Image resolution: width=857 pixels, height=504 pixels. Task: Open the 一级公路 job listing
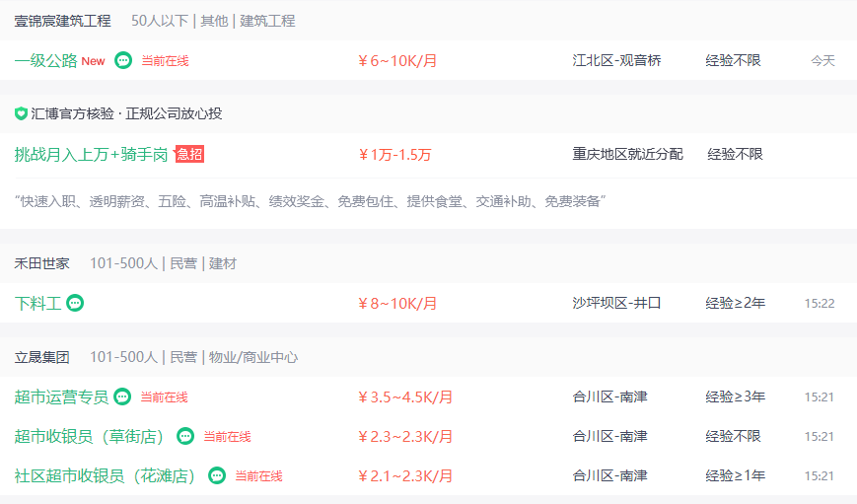(x=46, y=61)
